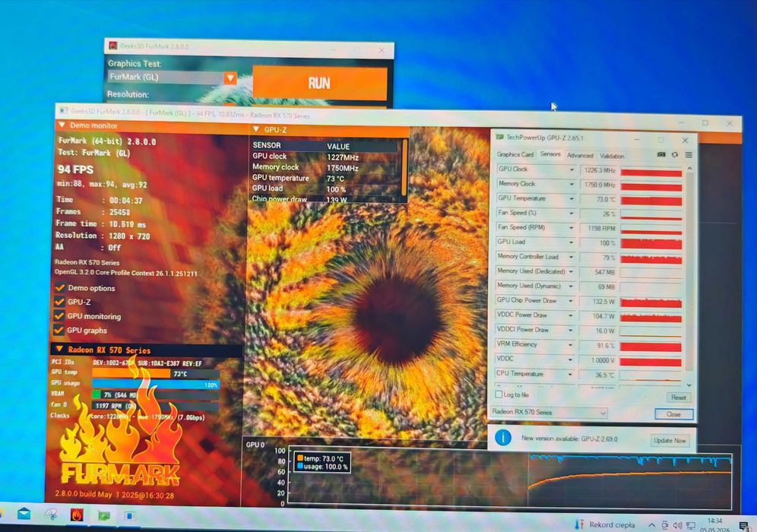Click FurMark launcher window title icon

(113, 46)
